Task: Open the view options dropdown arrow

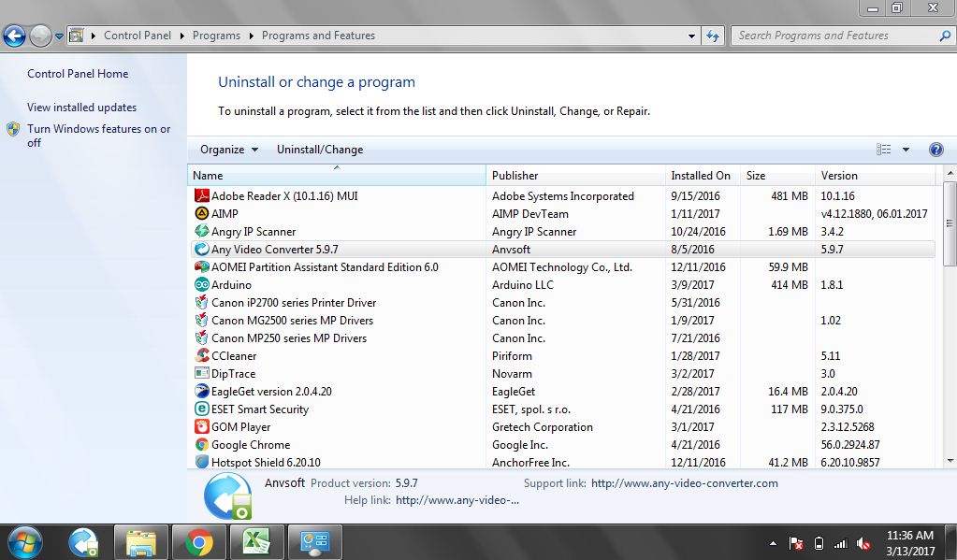Action: click(906, 150)
